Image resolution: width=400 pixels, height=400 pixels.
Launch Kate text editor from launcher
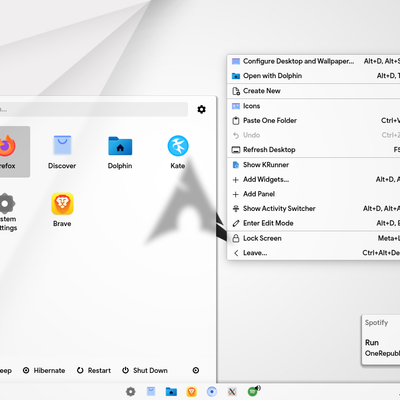(x=178, y=152)
